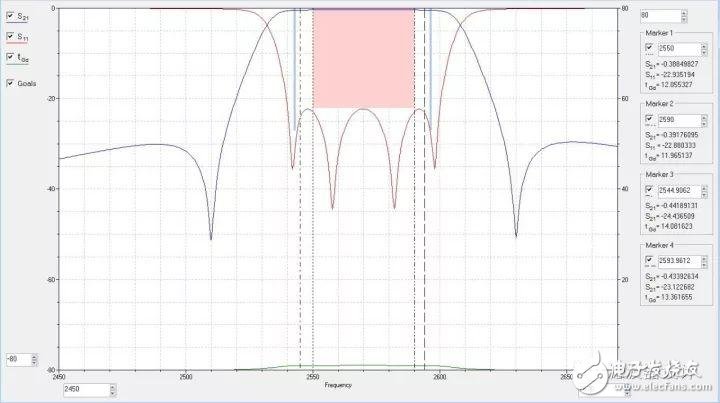Click the pink shaded goal region
720x403 pixels.
(362, 57)
